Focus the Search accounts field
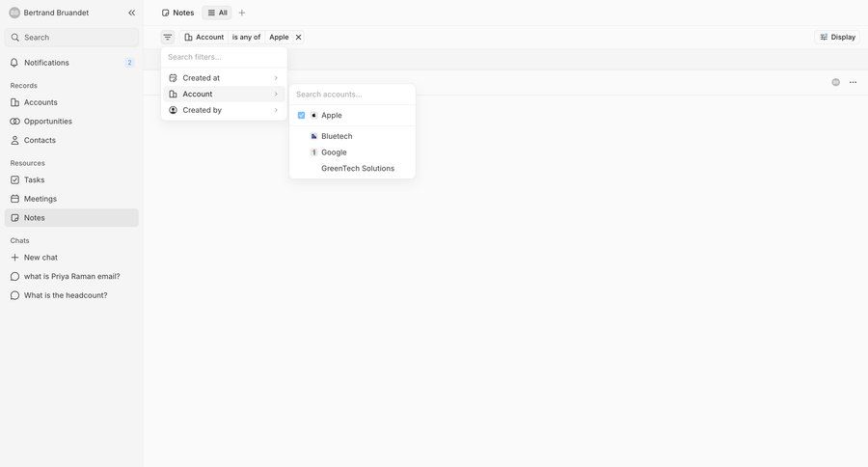Screen dimensions: 868x467 (352, 95)
